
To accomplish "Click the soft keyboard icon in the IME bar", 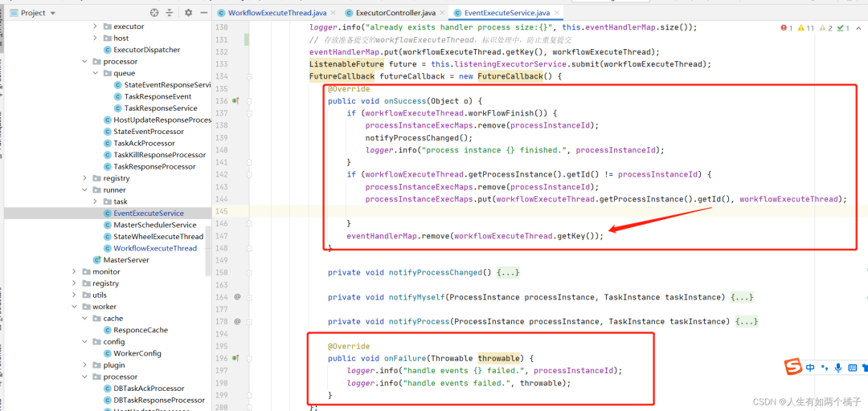I will [x=852, y=368].
